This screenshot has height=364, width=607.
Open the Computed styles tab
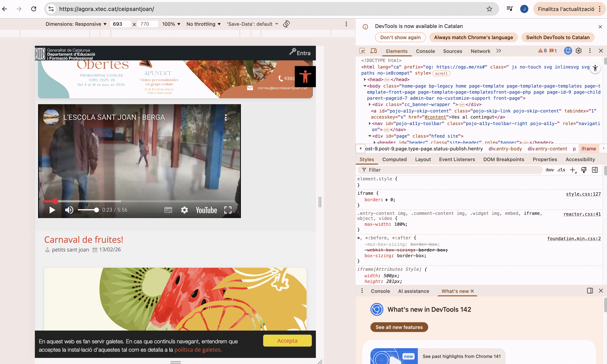pyautogui.click(x=394, y=160)
